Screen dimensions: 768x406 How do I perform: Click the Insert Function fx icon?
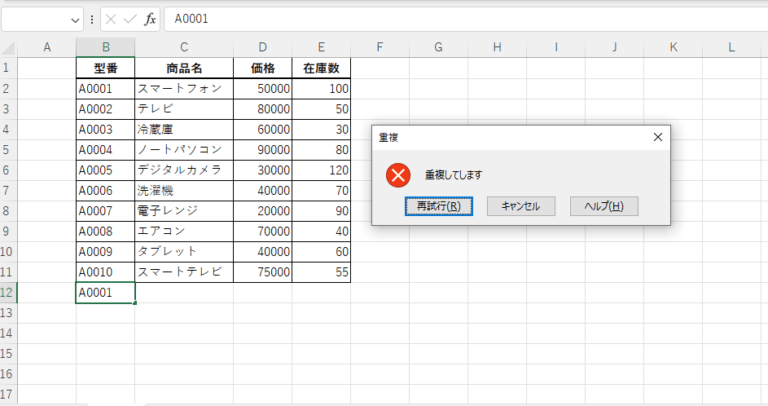[x=150, y=19]
